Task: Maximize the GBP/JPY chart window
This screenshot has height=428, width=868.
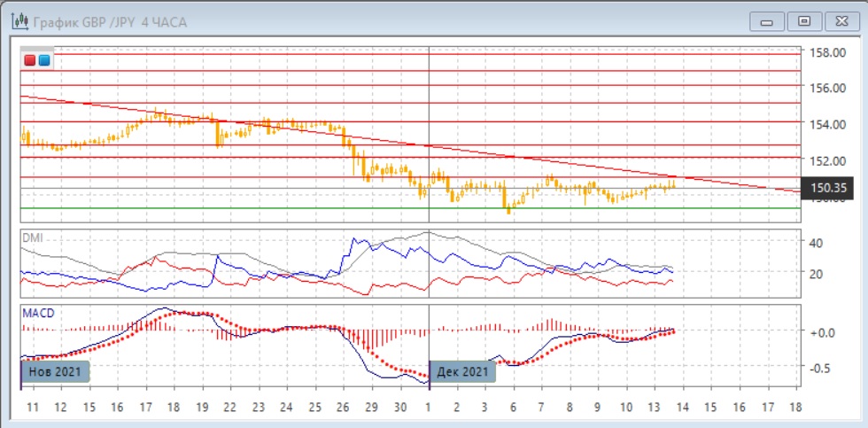Action: 804,20
